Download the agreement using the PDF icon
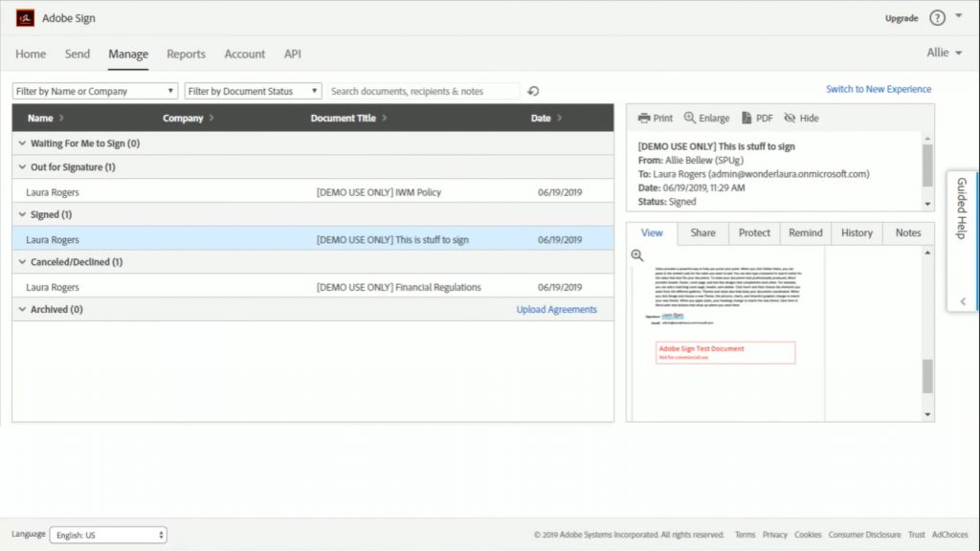This screenshot has width=980, height=551. [759, 118]
